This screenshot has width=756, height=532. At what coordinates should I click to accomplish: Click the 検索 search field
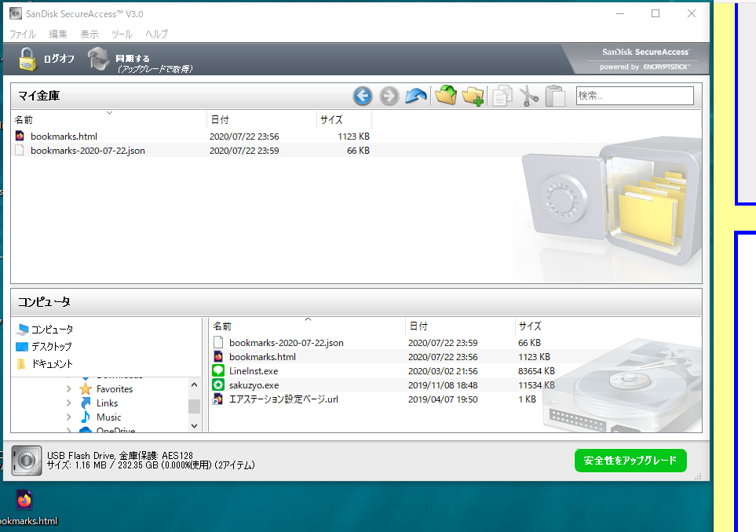tap(635, 96)
